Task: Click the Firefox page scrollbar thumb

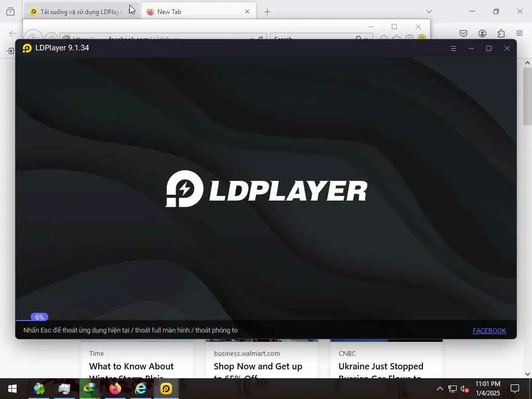Action: (x=527, y=96)
